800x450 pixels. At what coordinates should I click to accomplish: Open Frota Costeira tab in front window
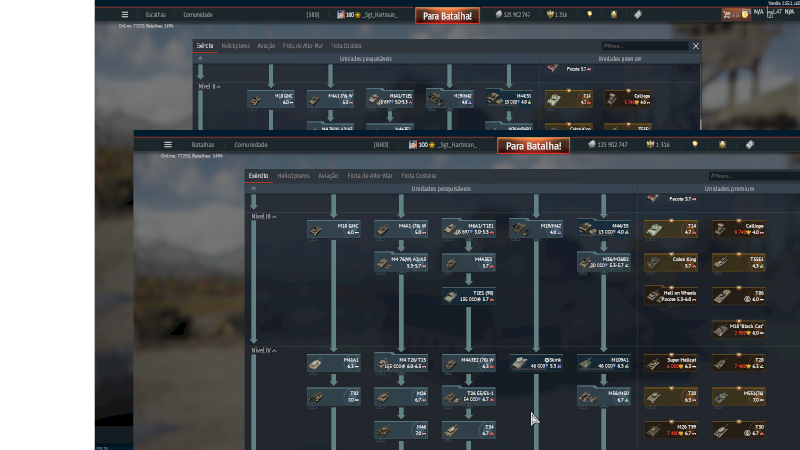tap(418, 176)
